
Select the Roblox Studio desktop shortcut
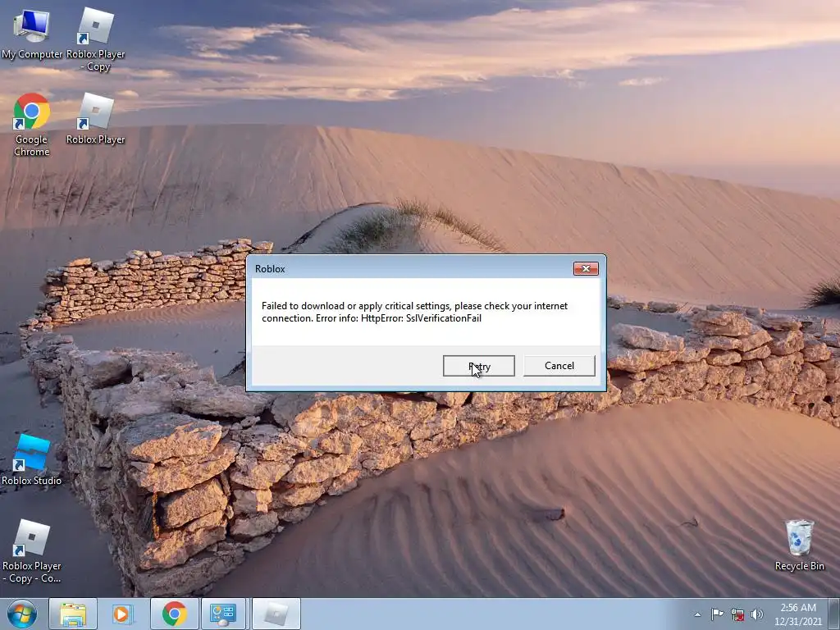click(x=32, y=460)
